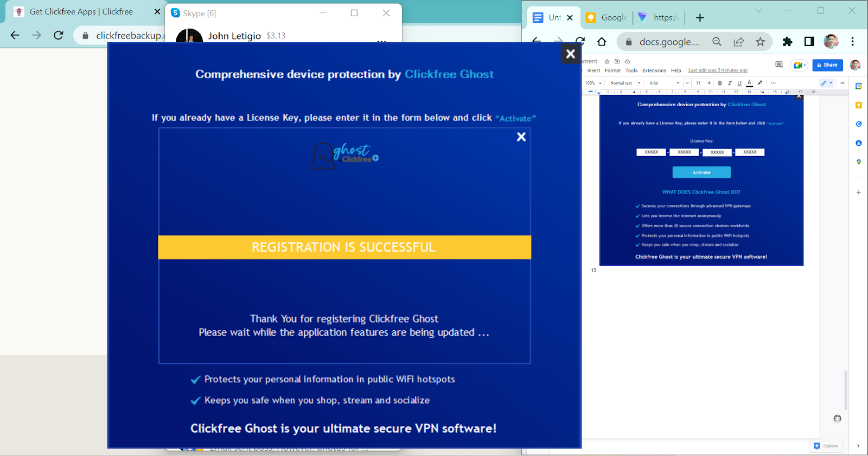Open Google Calendar side panel icon

(859, 86)
